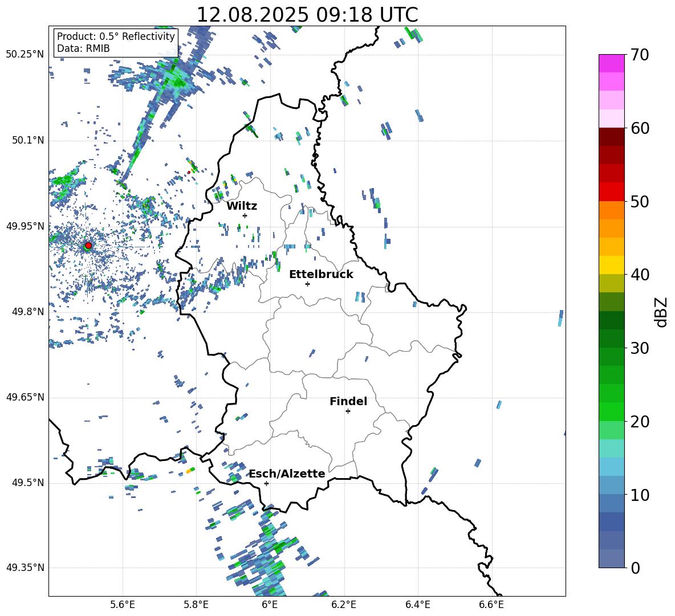Click the 0 tick label on colorbar

(635, 568)
